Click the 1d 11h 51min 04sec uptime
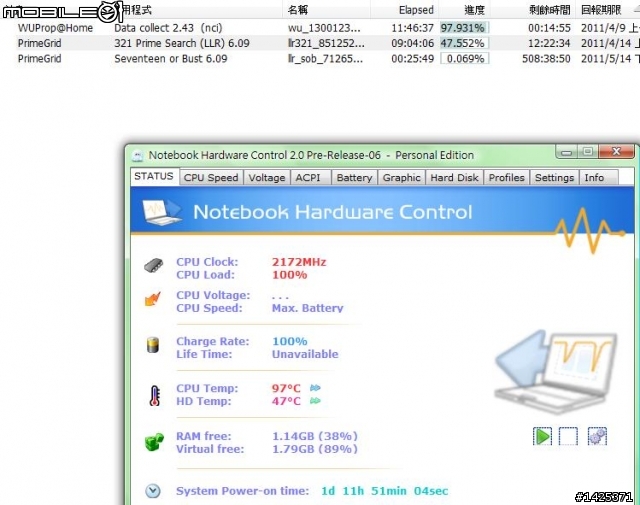The image size is (640, 505). (x=384, y=491)
